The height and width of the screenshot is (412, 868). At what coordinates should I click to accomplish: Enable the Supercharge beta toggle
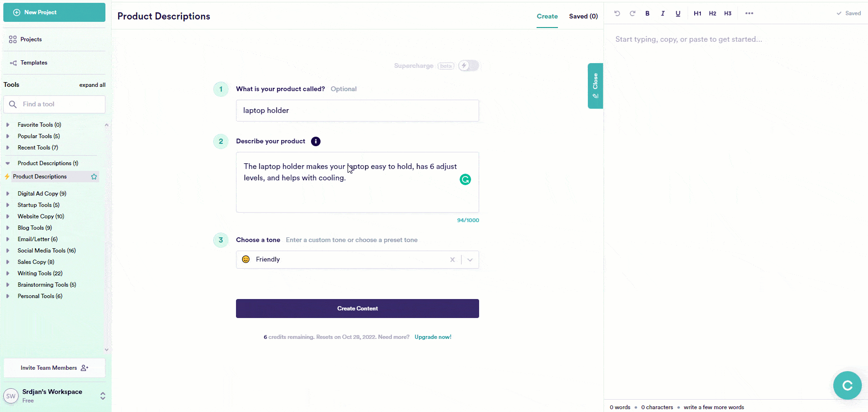pos(469,66)
